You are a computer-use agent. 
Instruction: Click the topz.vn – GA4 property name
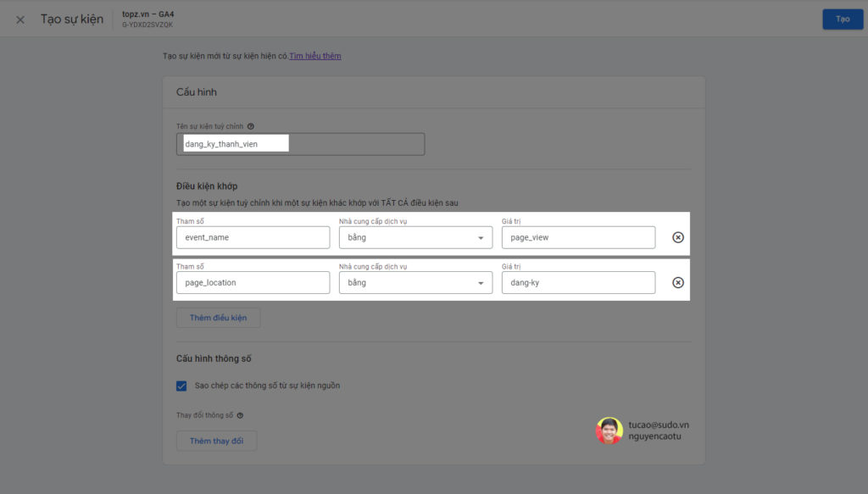click(147, 14)
